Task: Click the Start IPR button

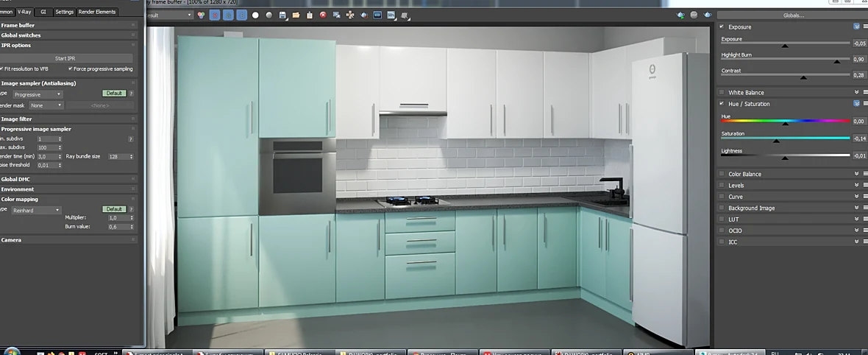Action: (x=65, y=58)
